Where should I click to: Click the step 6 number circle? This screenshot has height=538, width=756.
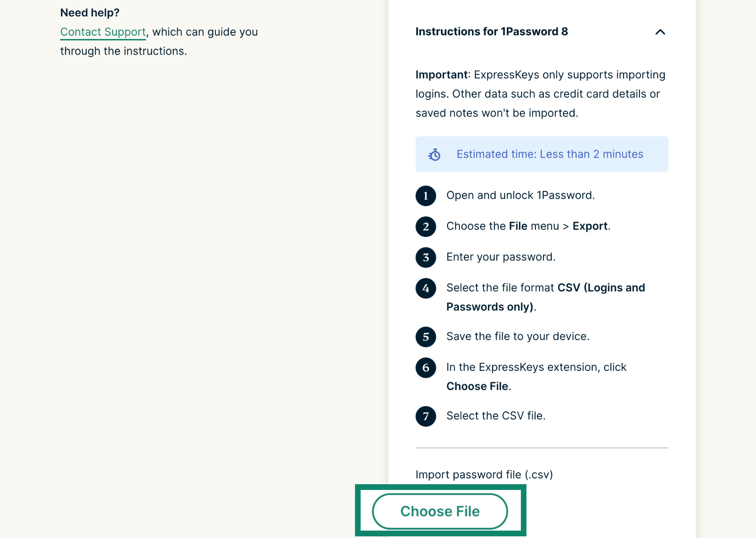click(426, 368)
